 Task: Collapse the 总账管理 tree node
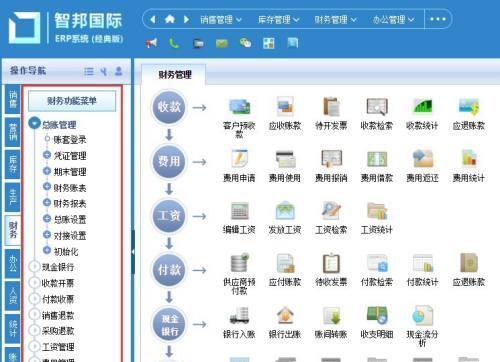coord(34,123)
